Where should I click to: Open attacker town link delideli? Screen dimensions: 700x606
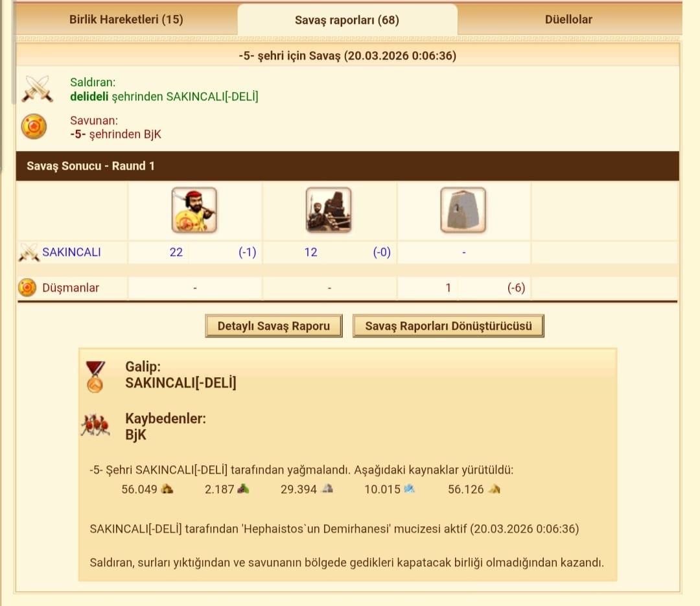pos(89,97)
